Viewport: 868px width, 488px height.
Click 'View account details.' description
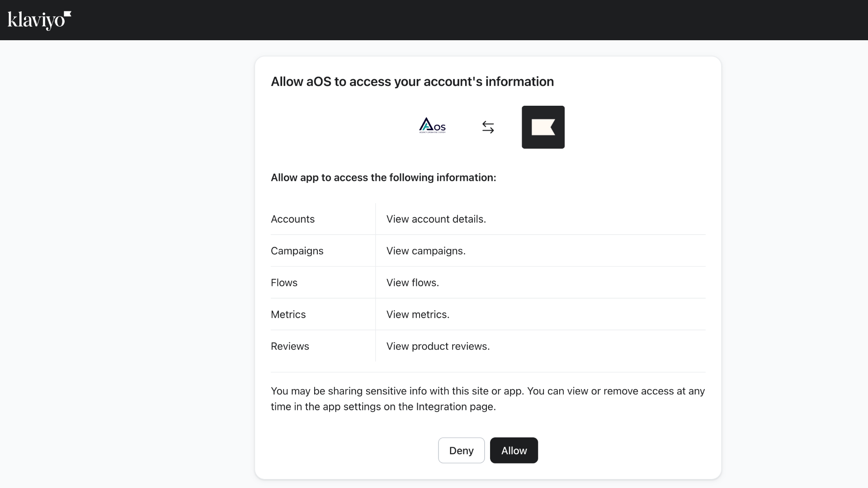pyautogui.click(x=436, y=219)
